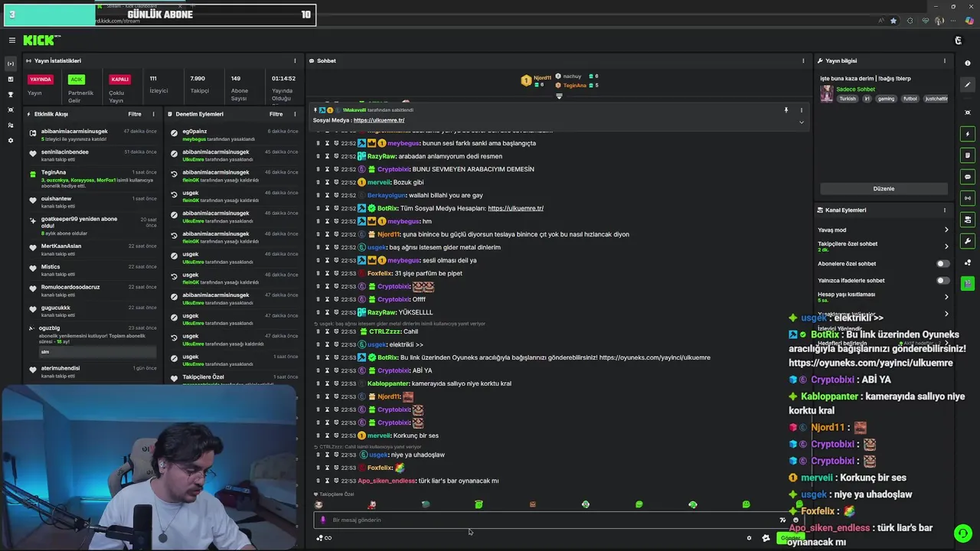The height and width of the screenshot is (551, 980).
Task: Open pinned message three-dot menu
Action: [802, 110]
